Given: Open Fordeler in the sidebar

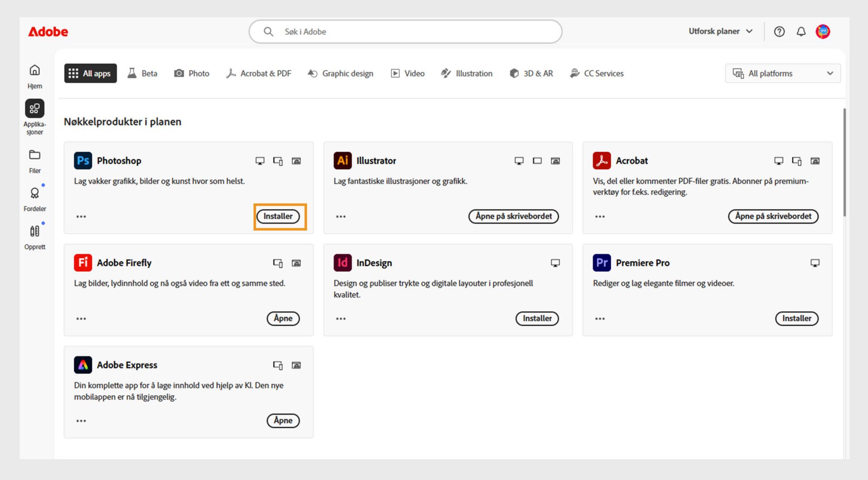Looking at the screenshot, I should [35, 199].
